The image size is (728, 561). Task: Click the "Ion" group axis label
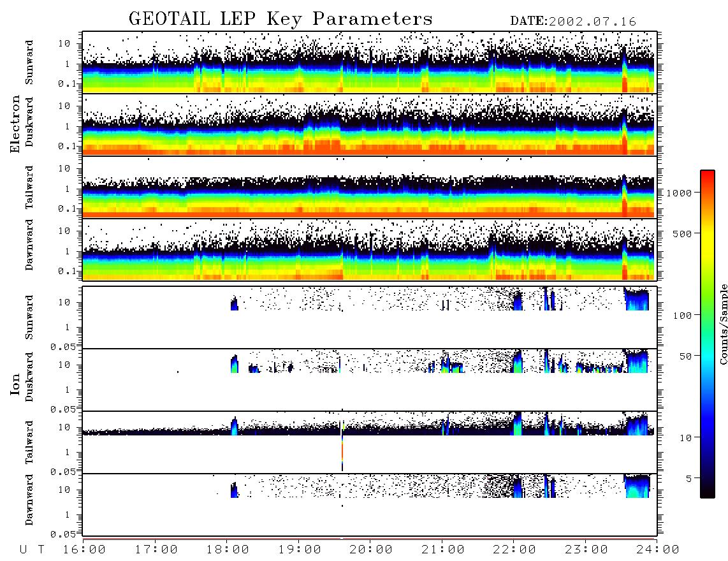click(x=15, y=384)
